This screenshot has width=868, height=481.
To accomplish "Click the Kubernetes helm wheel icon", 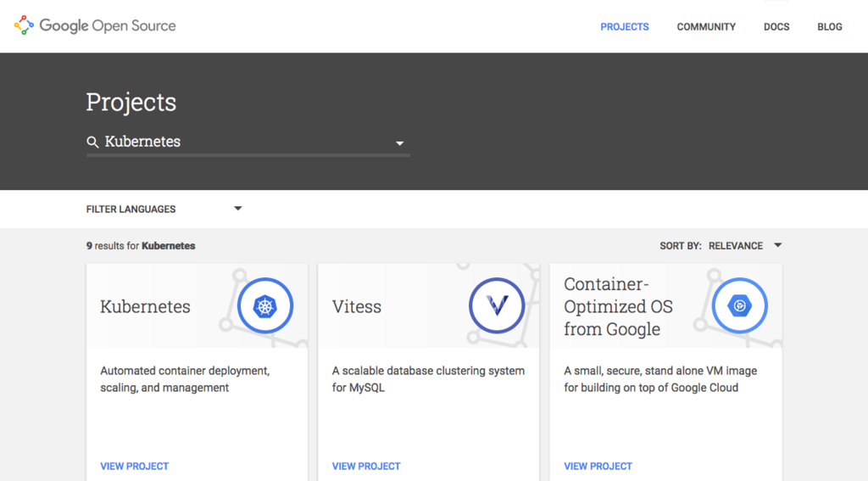I will coord(265,306).
